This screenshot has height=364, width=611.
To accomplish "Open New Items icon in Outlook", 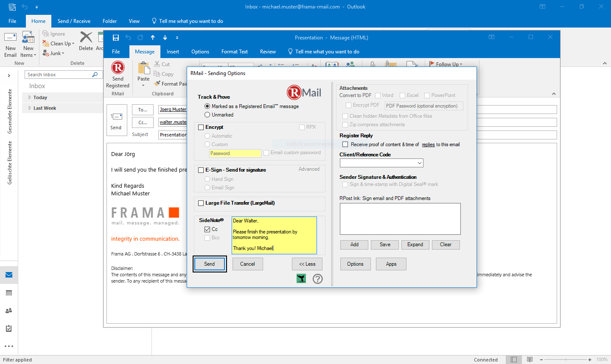I will 28,37.
